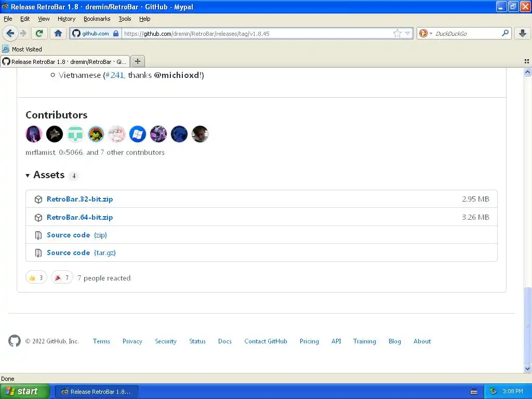Download RetroBar.64-bit.zip

pyautogui.click(x=79, y=217)
